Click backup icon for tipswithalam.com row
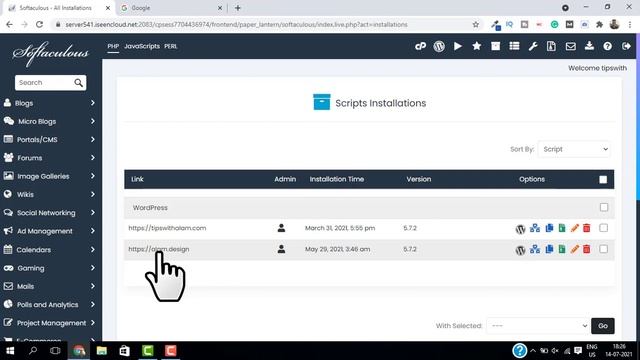 562,228
